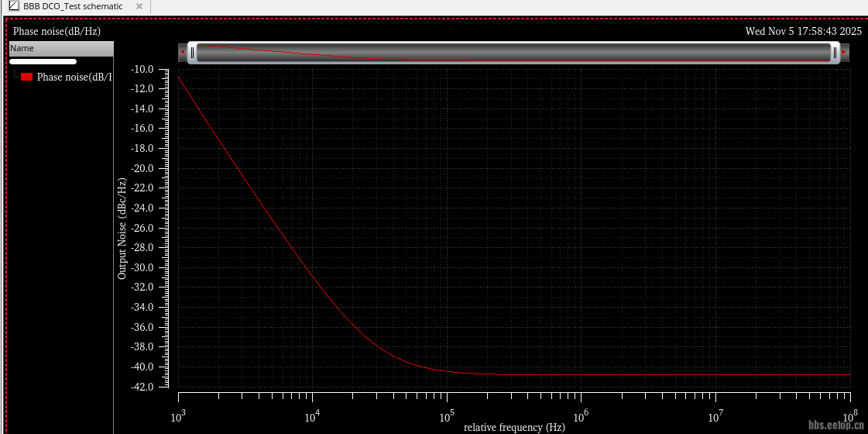Image resolution: width=868 pixels, height=434 pixels.
Task: Click the timestamp label Wed Nov 5 17:58:43
Action: (x=803, y=31)
